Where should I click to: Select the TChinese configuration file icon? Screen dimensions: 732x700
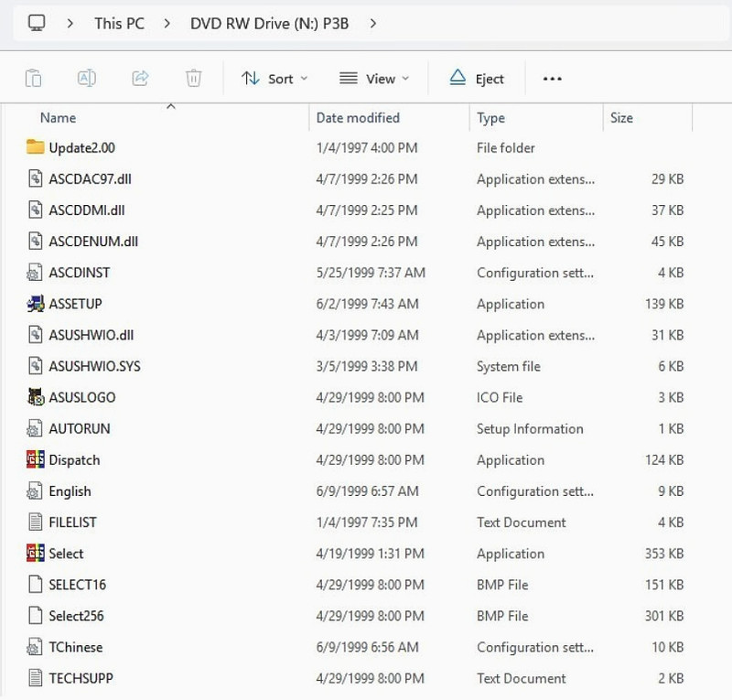[x=35, y=647]
